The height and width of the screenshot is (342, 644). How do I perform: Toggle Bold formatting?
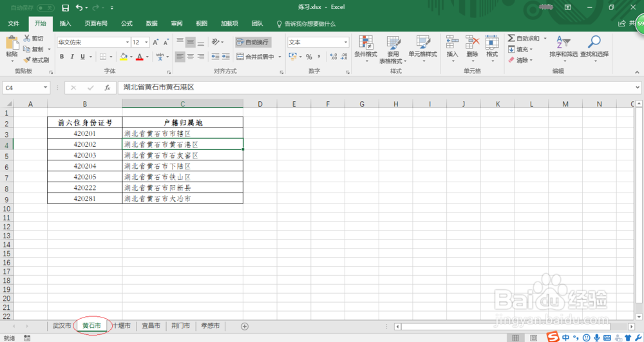[x=62, y=57]
